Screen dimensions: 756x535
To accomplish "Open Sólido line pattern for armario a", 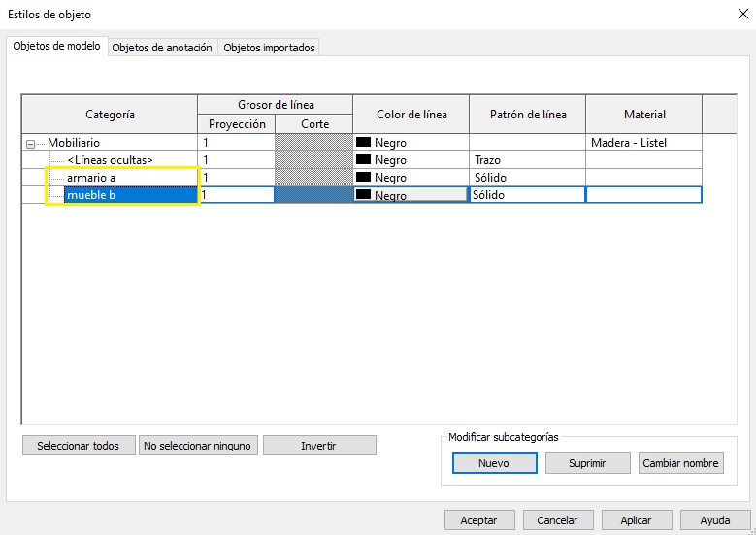I will click(528, 178).
